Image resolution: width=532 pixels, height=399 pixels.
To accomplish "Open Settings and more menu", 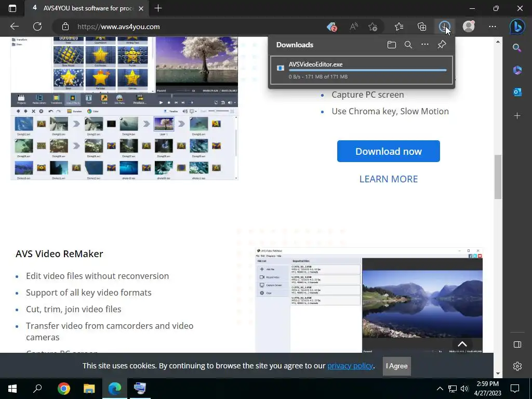I will click(493, 26).
